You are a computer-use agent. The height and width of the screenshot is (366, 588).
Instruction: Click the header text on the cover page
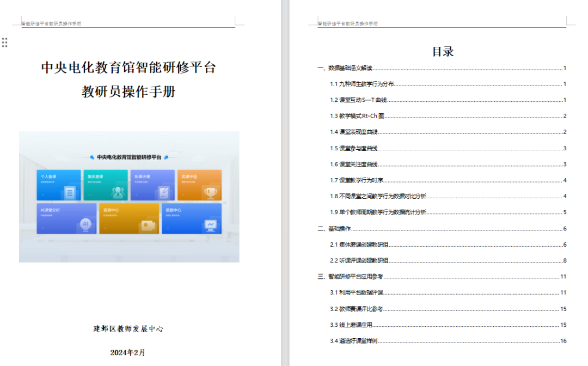[51, 24]
